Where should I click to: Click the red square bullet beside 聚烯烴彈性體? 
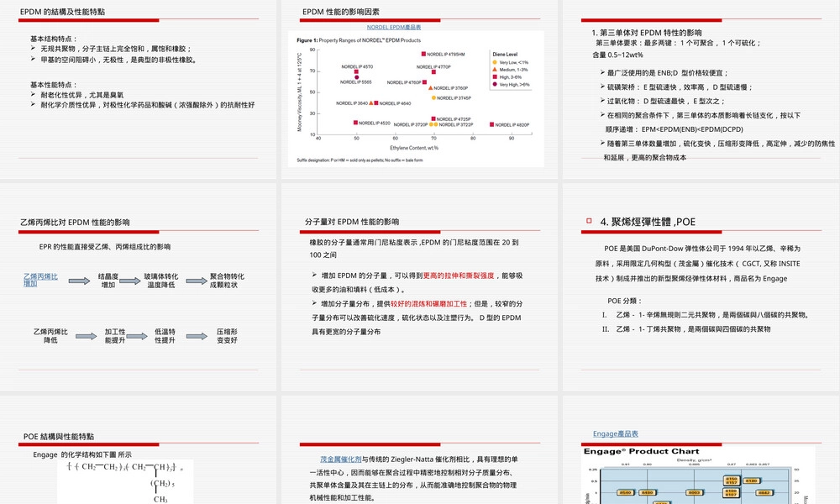point(589,221)
